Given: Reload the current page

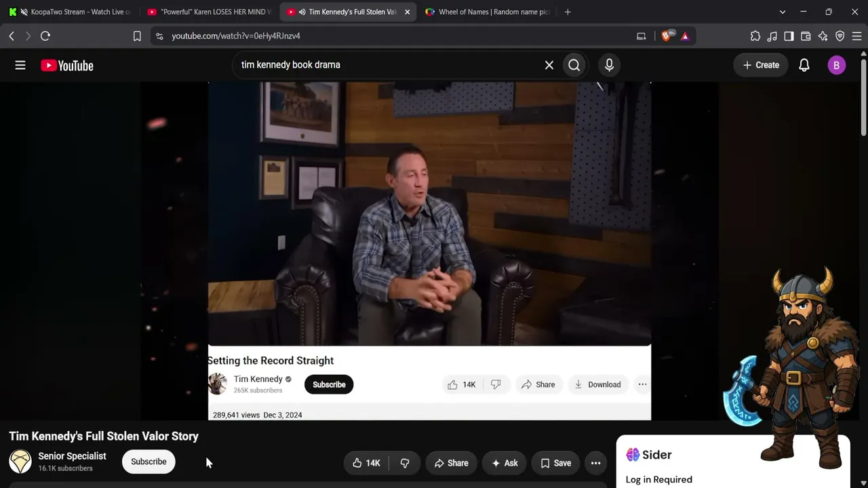Looking at the screenshot, I should [x=45, y=36].
